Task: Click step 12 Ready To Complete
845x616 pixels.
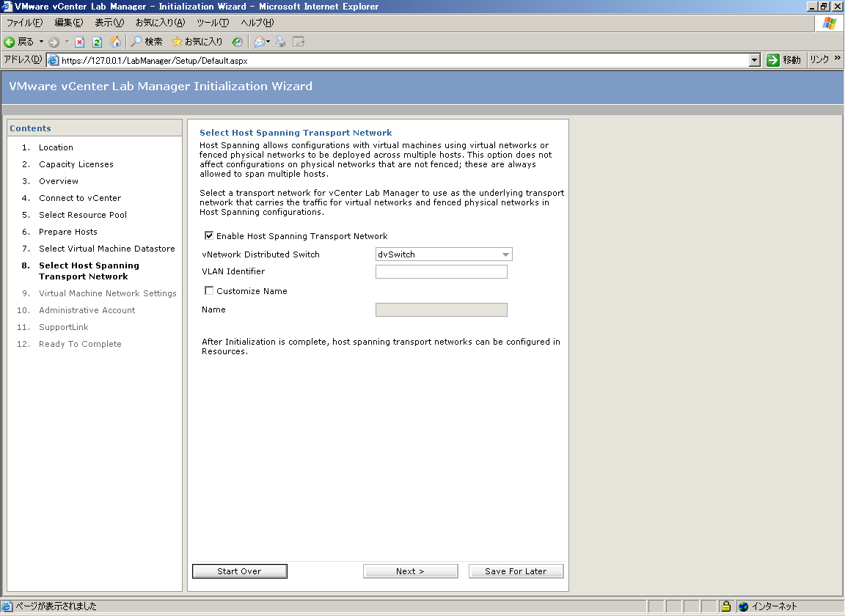Action: click(80, 344)
